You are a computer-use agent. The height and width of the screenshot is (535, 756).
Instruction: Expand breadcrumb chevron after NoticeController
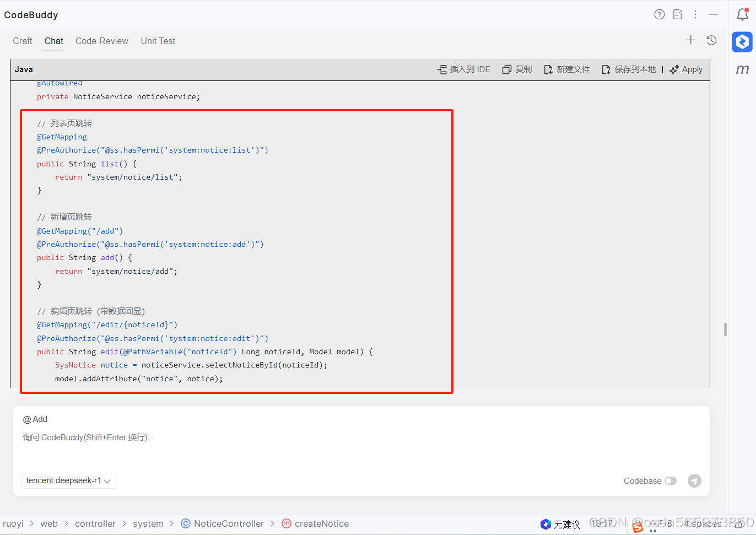(273, 524)
